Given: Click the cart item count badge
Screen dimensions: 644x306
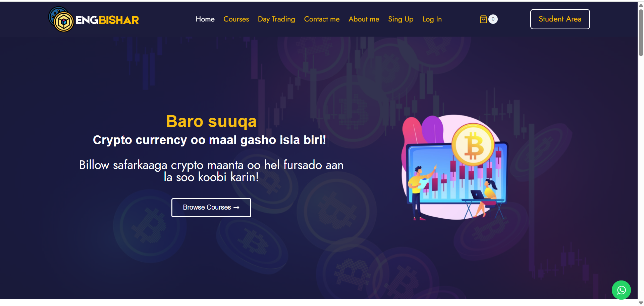Looking at the screenshot, I should [x=493, y=19].
